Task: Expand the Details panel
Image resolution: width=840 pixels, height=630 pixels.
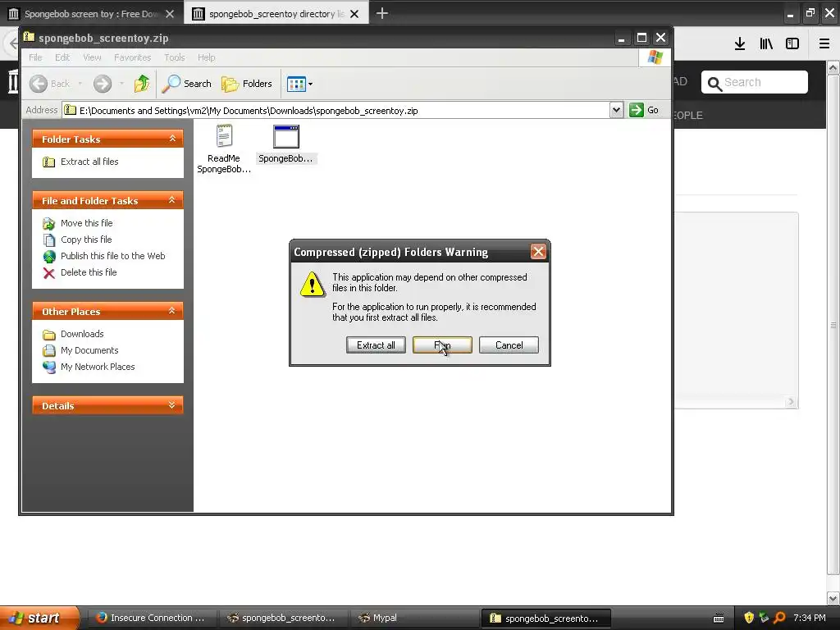Action: coord(172,405)
